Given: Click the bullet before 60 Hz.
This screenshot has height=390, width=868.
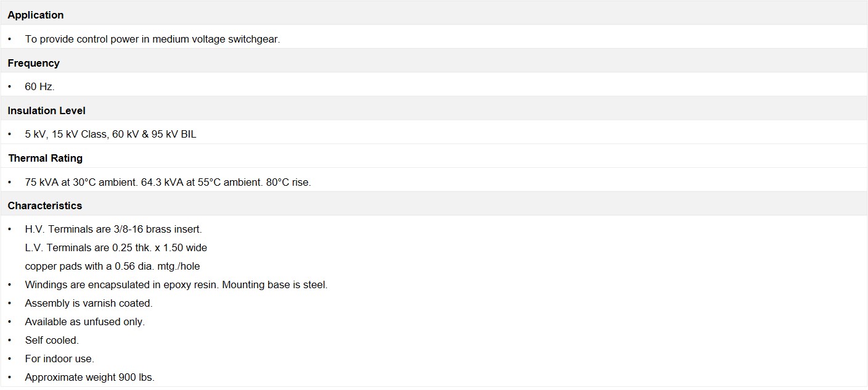Looking at the screenshot, I should click(x=10, y=87).
